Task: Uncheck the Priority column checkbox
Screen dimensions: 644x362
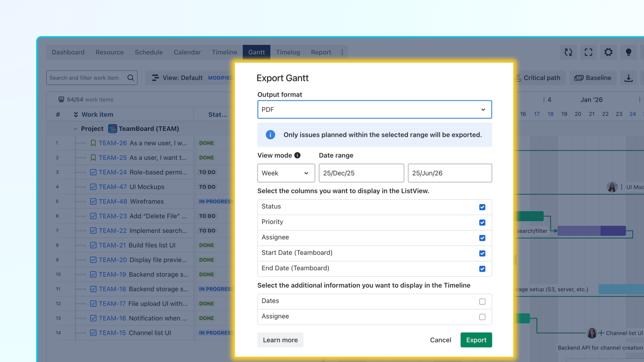Action: pos(482,223)
